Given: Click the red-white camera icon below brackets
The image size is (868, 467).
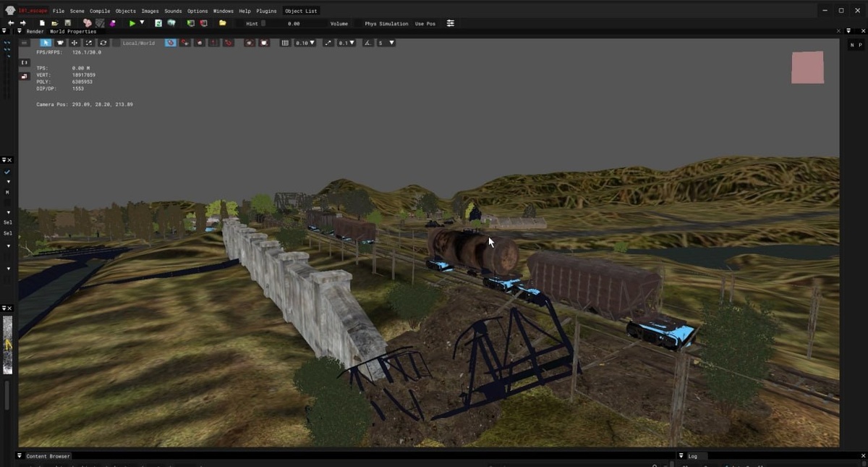Looking at the screenshot, I should pos(24,76).
